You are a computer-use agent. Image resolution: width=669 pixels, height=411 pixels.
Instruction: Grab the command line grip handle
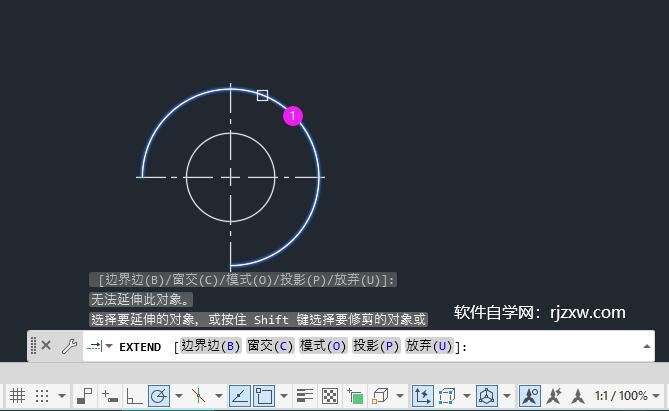coord(33,346)
